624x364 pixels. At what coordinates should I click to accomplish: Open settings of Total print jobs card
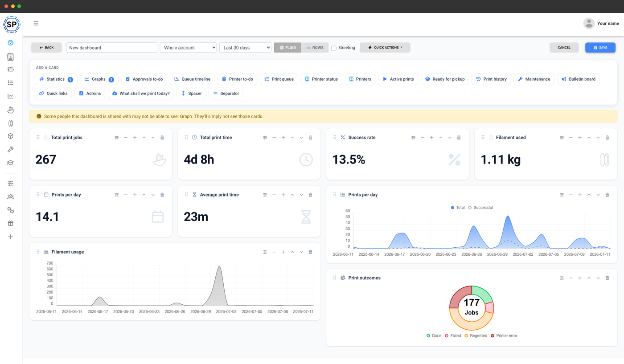[x=117, y=138]
